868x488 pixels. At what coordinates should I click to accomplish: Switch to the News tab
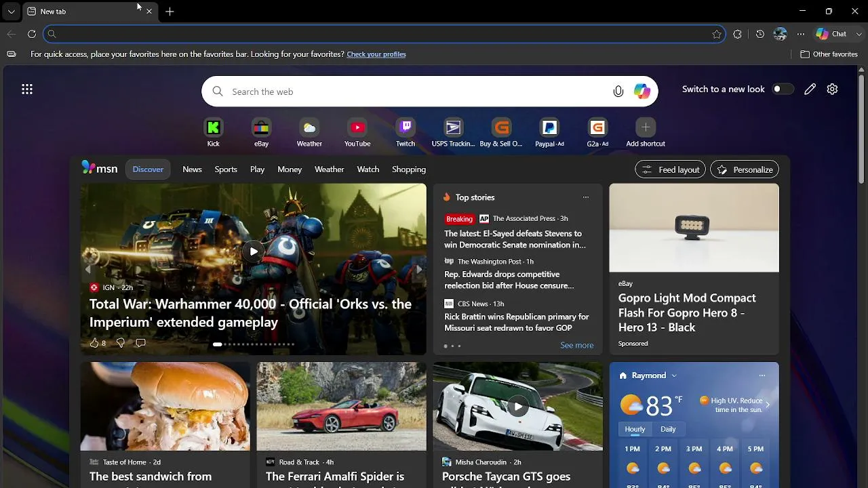coord(192,169)
